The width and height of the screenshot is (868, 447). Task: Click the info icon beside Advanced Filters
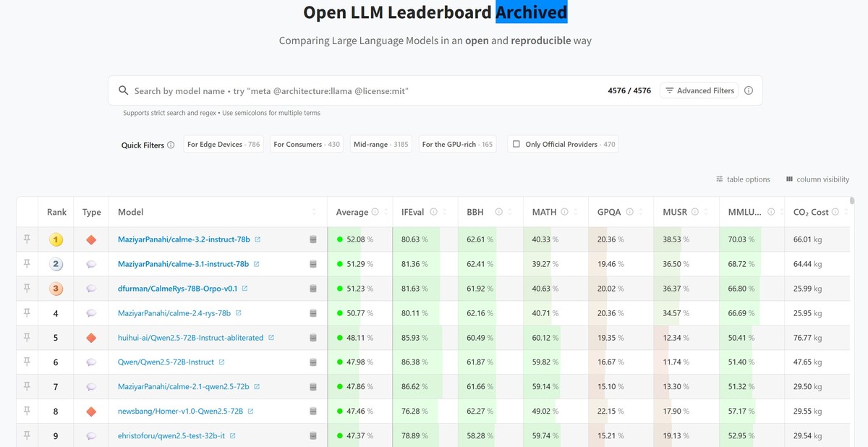(x=749, y=90)
